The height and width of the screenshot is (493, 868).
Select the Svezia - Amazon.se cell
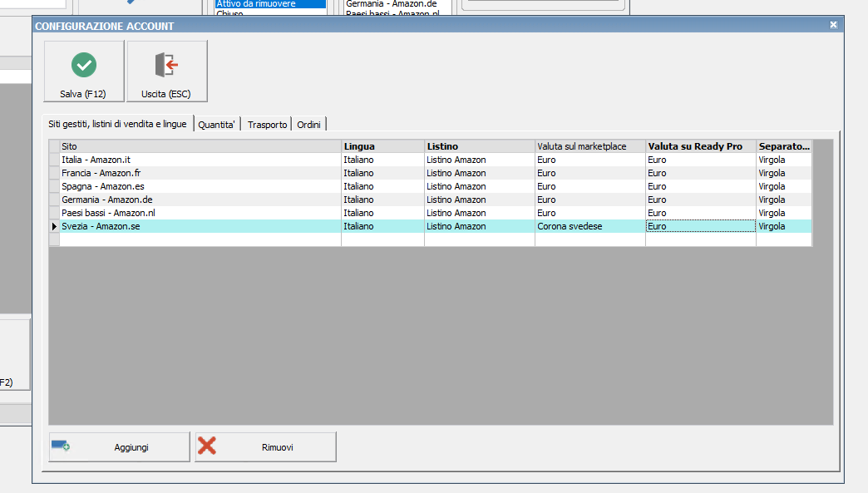[x=200, y=226]
